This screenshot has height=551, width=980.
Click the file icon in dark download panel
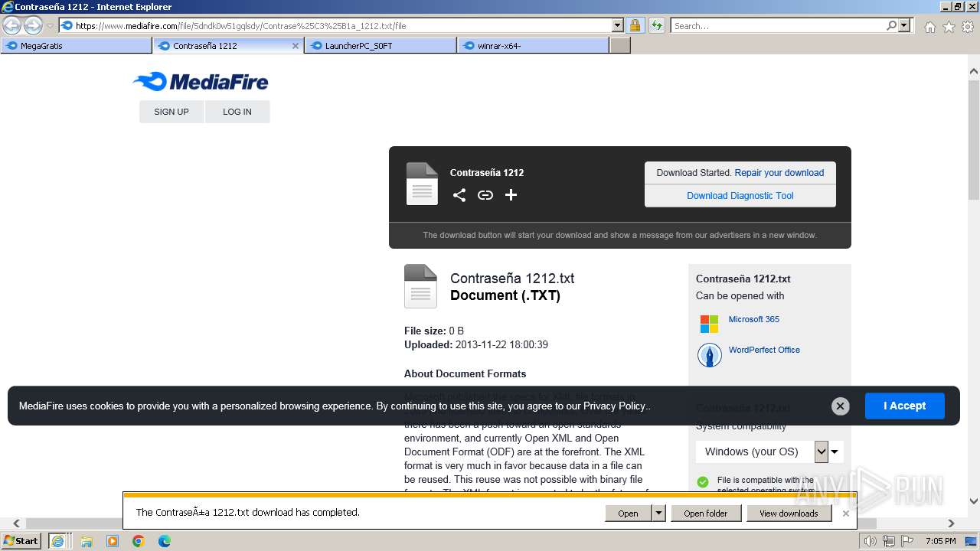coord(422,184)
